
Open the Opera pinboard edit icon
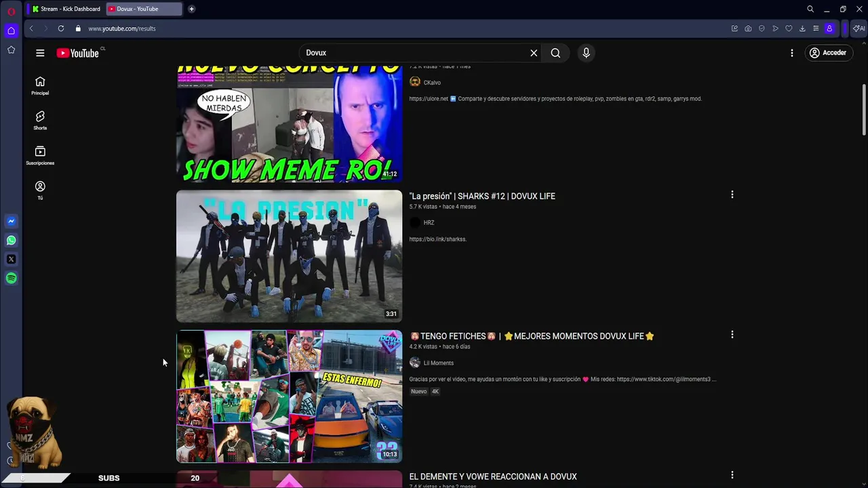click(734, 28)
